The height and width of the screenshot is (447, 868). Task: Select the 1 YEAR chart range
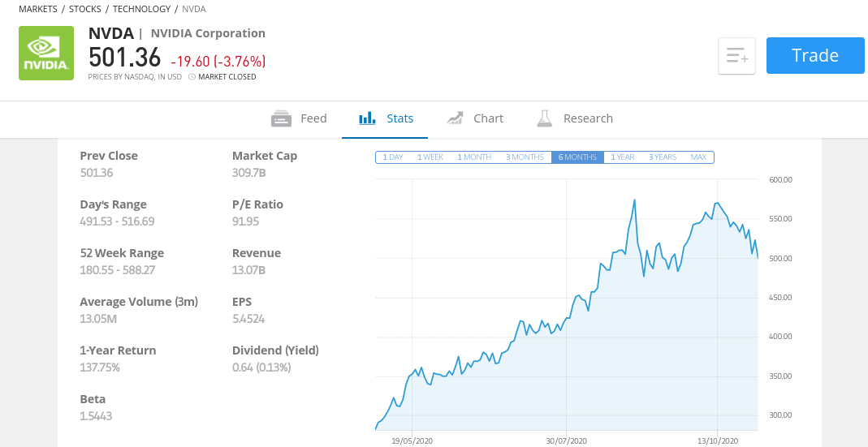click(623, 157)
